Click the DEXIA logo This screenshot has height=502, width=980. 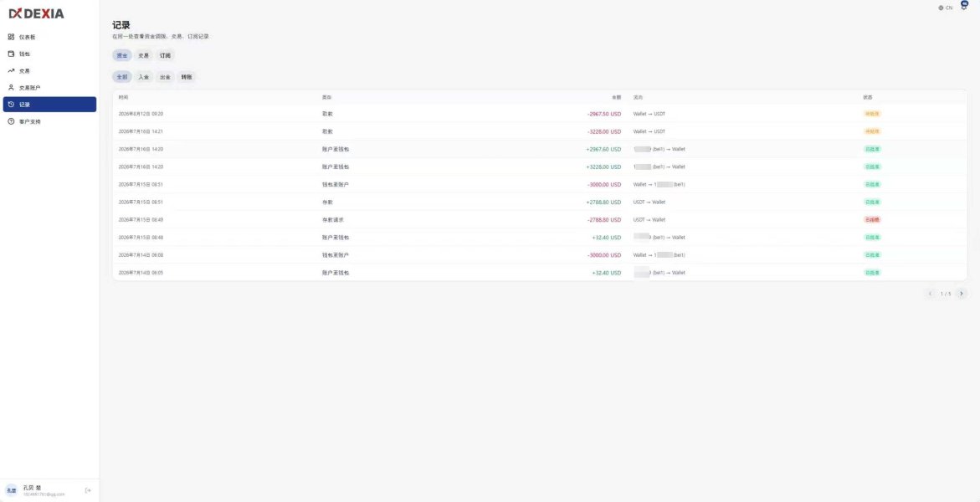click(x=36, y=13)
